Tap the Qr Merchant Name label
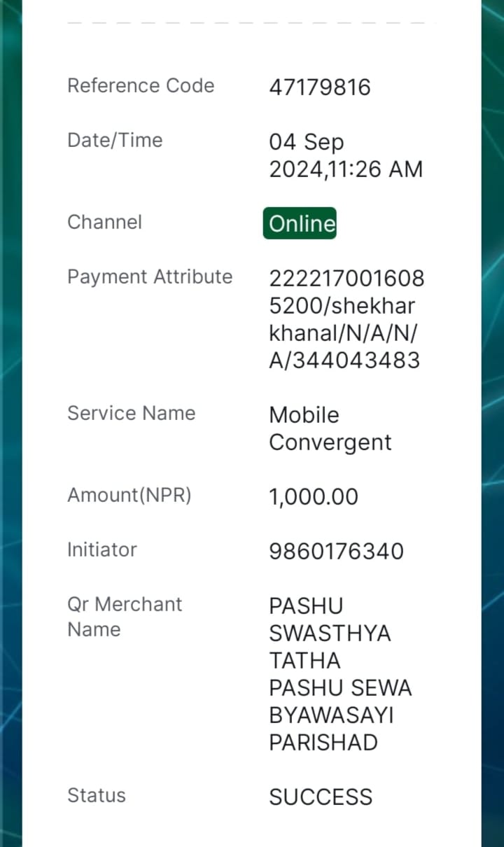504x847 pixels. point(125,617)
